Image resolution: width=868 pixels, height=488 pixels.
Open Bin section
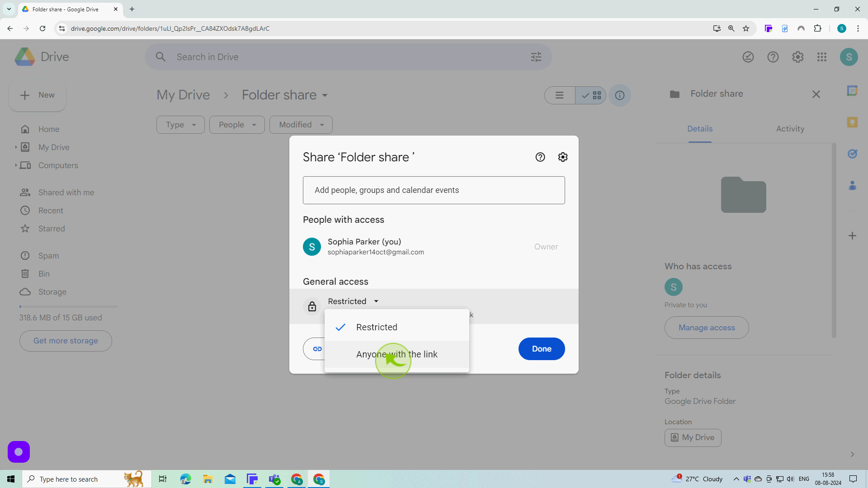point(44,274)
